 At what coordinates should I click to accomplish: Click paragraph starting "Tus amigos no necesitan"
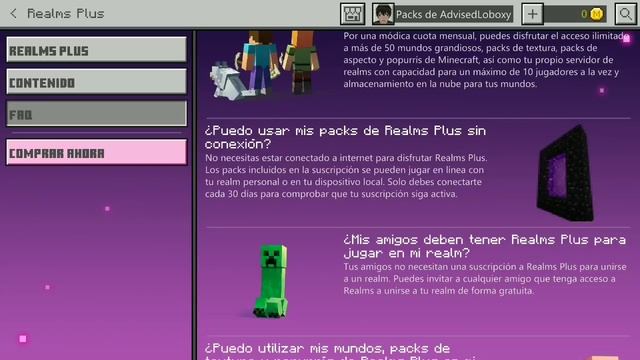click(484, 279)
